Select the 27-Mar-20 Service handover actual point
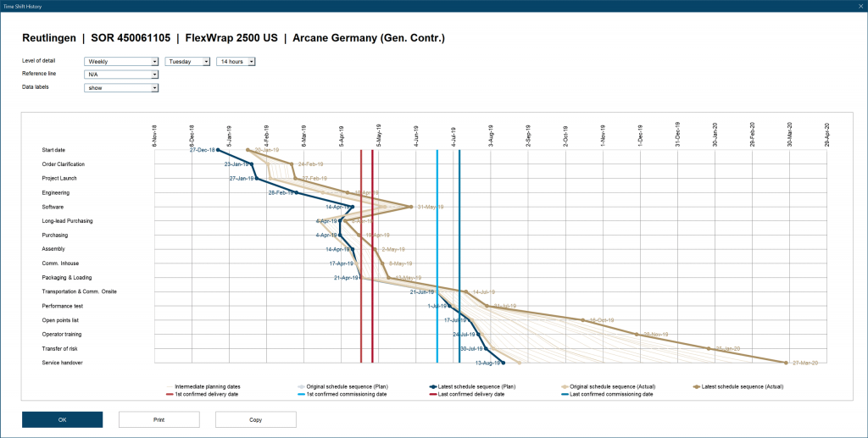The width and height of the screenshot is (868, 438). point(787,363)
